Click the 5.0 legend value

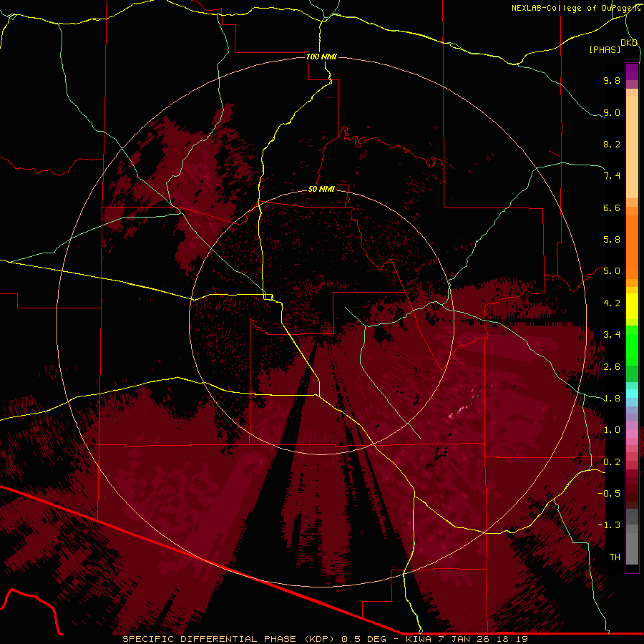(x=612, y=271)
